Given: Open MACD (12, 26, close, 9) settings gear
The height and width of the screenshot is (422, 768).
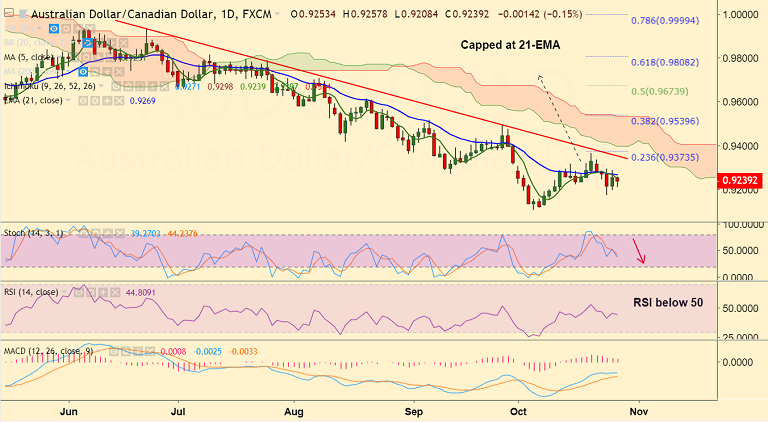Looking at the screenshot, I should (x=126, y=351).
